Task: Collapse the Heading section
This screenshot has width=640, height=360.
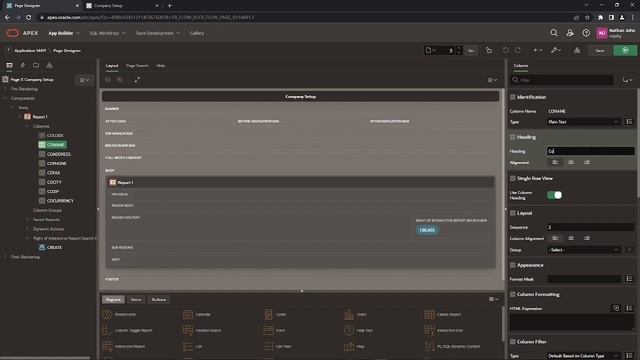Action: [x=513, y=137]
